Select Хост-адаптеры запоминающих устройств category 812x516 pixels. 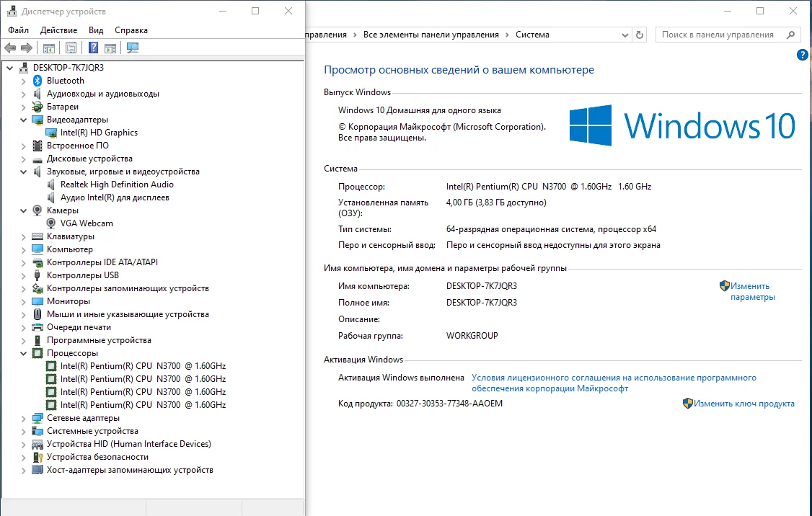click(130, 470)
